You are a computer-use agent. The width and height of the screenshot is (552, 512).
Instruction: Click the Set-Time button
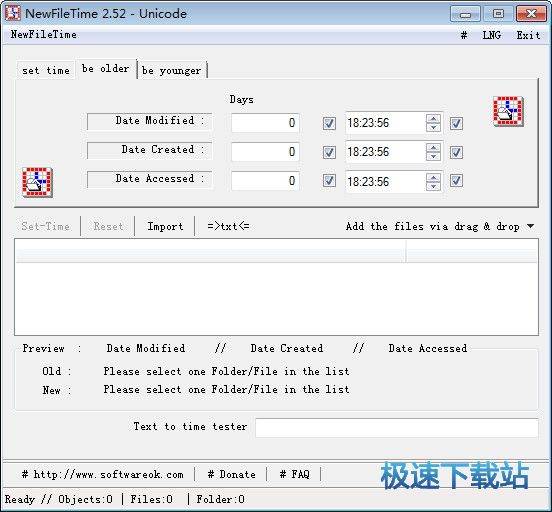(46, 226)
